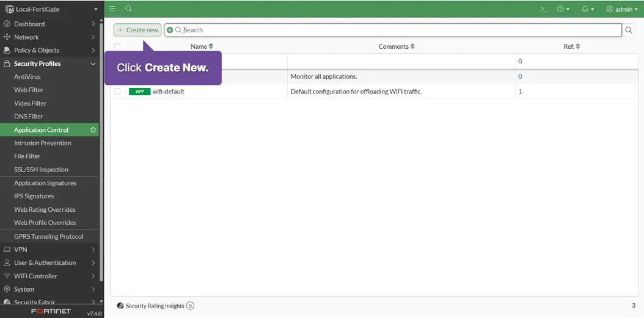Open IPS Signatures menu item
The width and height of the screenshot is (644, 318).
[49, 196]
